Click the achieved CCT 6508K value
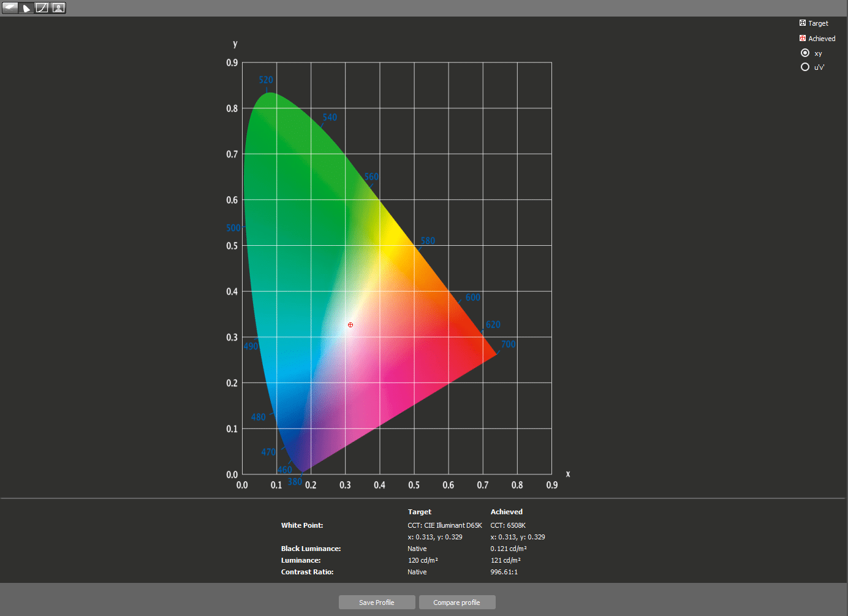848x616 pixels. tap(508, 525)
